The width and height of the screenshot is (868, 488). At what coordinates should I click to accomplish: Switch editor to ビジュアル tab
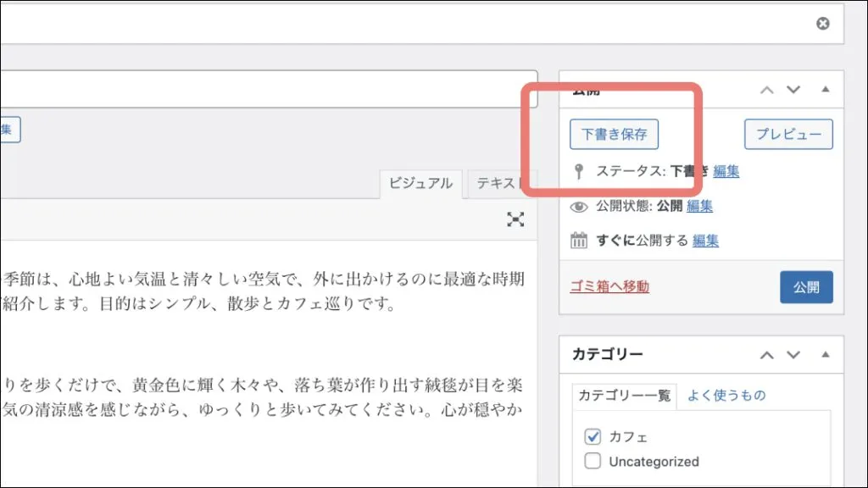click(x=420, y=184)
